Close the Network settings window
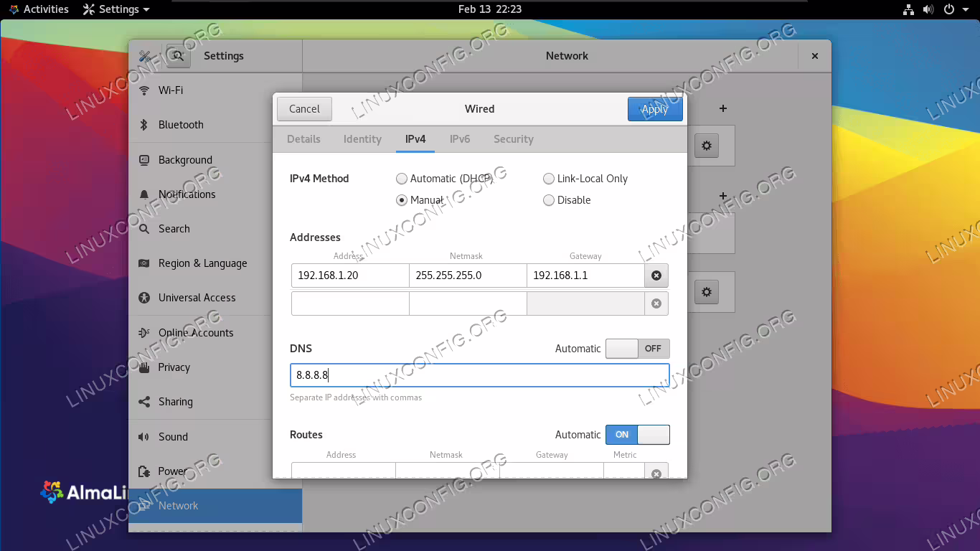The width and height of the screenshot is (980, 551). 815,56
